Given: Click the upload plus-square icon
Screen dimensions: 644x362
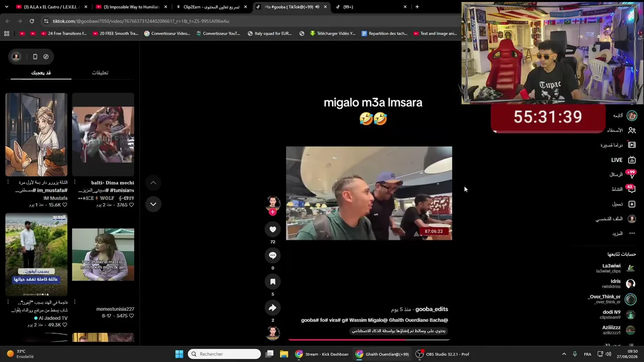Looking at the screenshot, I should point(632,204).
